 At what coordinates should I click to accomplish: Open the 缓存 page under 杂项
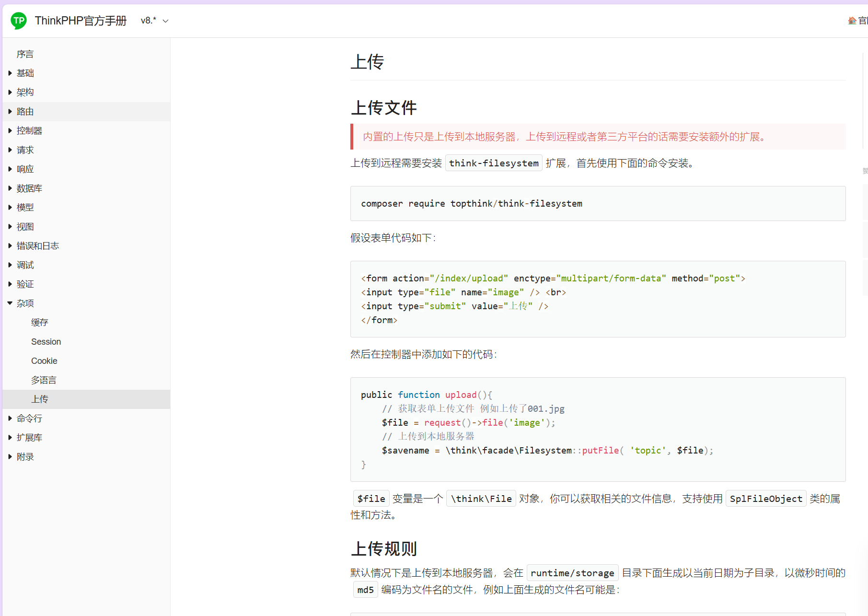pos(40,322)
